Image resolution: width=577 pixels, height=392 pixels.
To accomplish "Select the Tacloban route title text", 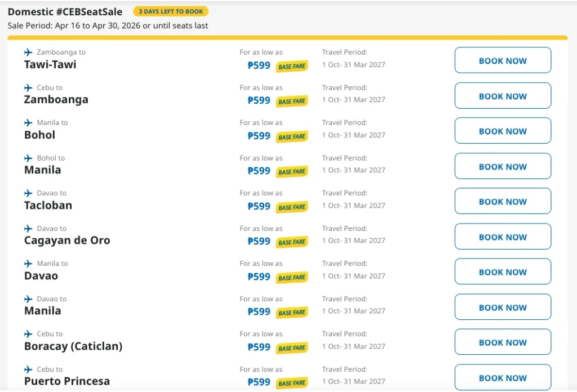I will [47, 205].
